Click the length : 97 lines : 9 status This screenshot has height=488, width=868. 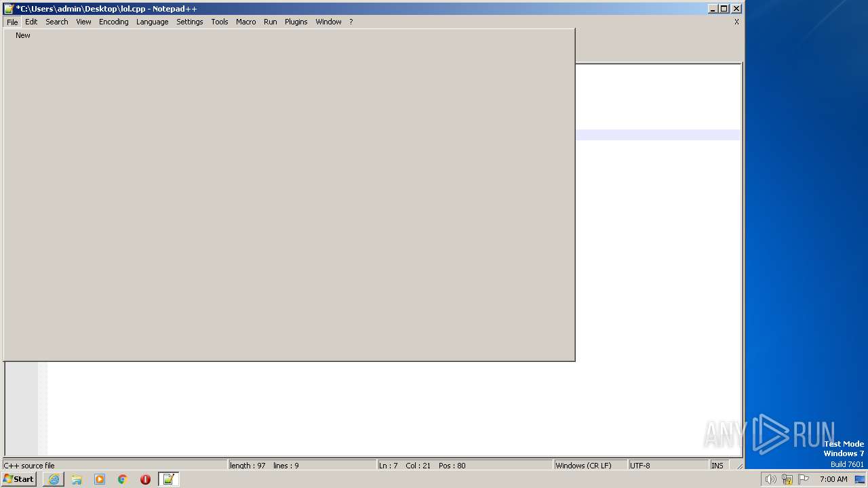coord(302,466)
